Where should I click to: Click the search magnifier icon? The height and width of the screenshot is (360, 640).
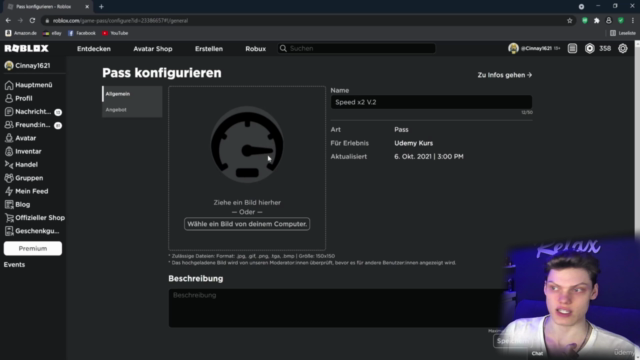click(x=283, y=49)
